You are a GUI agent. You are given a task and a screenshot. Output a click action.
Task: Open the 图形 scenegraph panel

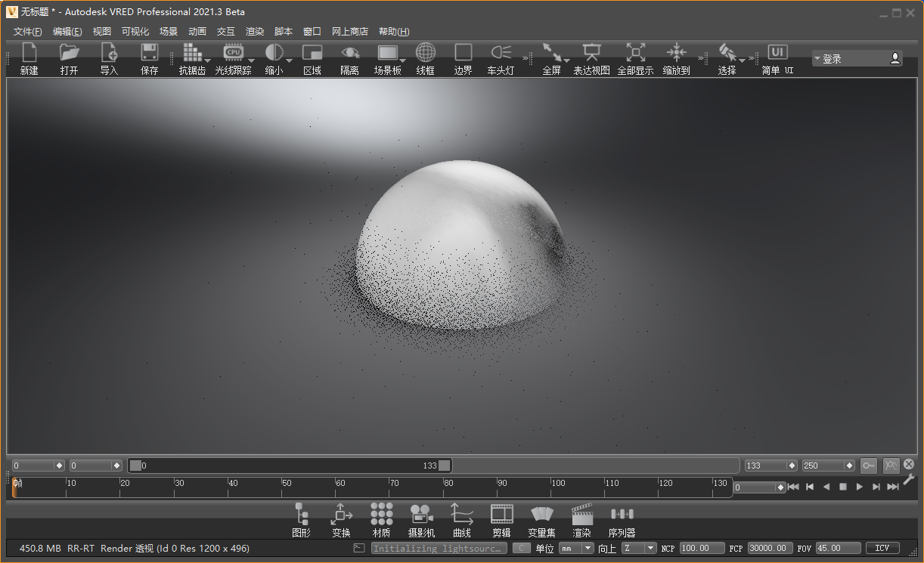point(301,515)
